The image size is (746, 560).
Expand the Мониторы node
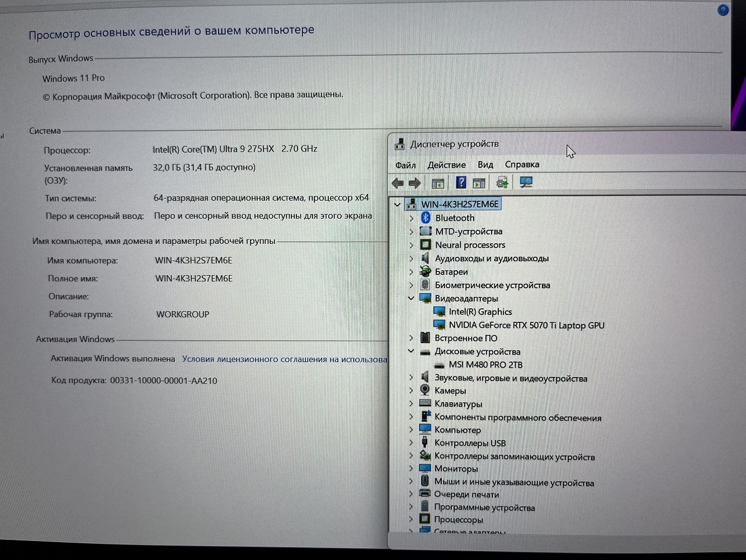(x=411, y=468)
